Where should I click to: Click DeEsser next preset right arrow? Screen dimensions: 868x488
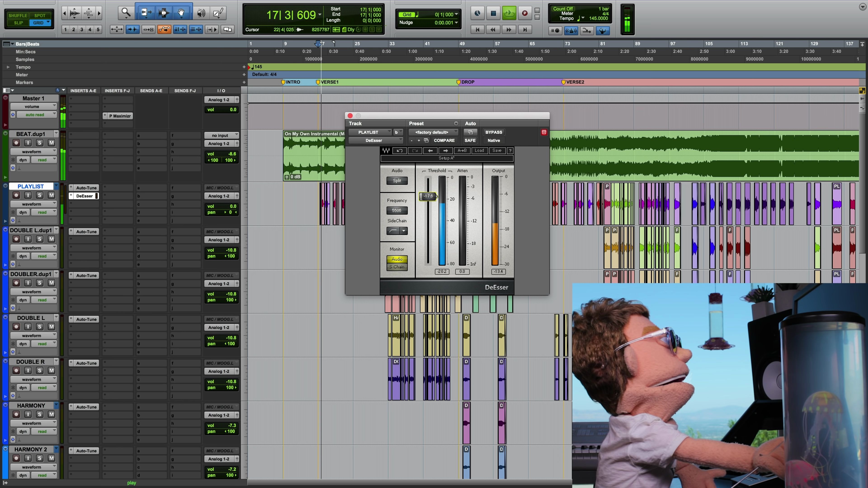click(x=446, y=150)
